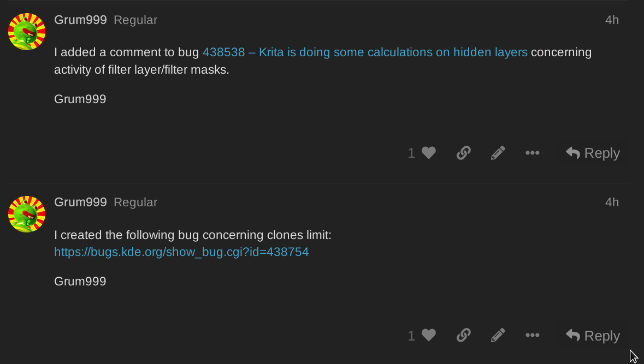Show more actions for first post
Screen dimensions: 644x364
(532, 153)
